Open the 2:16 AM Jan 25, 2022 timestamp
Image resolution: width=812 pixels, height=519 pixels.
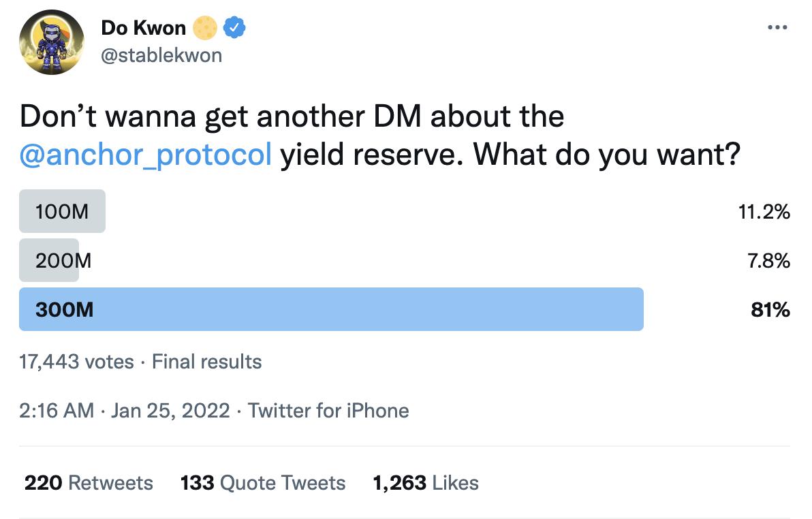pos(125,411)
